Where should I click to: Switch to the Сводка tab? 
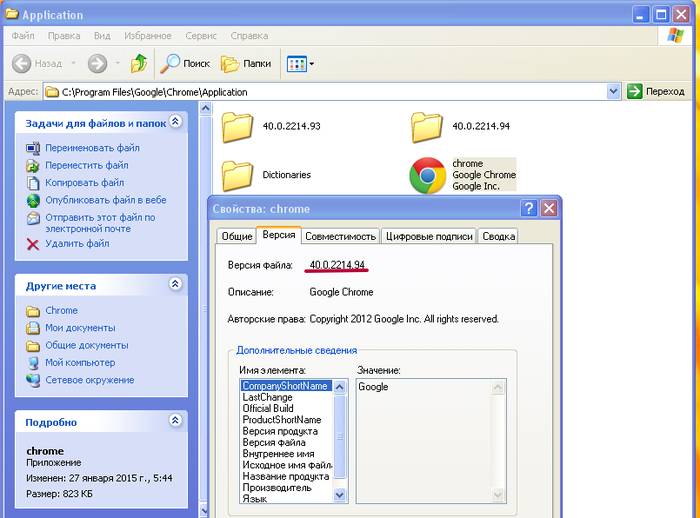[x=499, y=237]
